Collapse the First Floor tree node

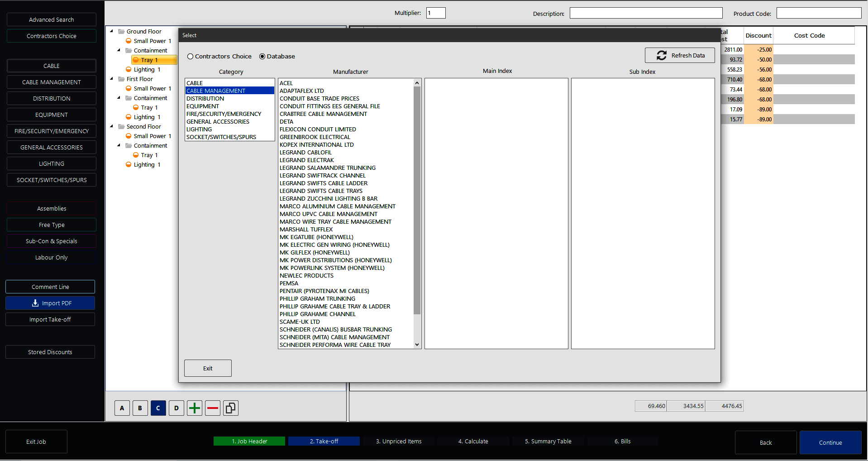point(112,79)
